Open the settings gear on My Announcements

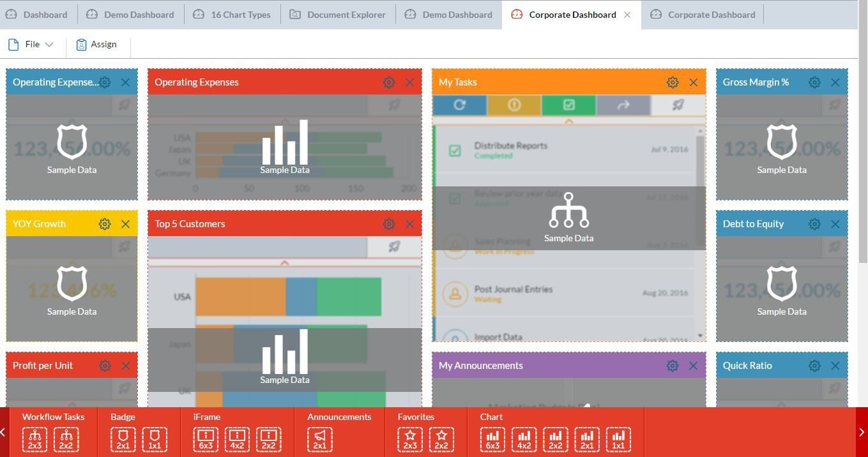point(672,365)
